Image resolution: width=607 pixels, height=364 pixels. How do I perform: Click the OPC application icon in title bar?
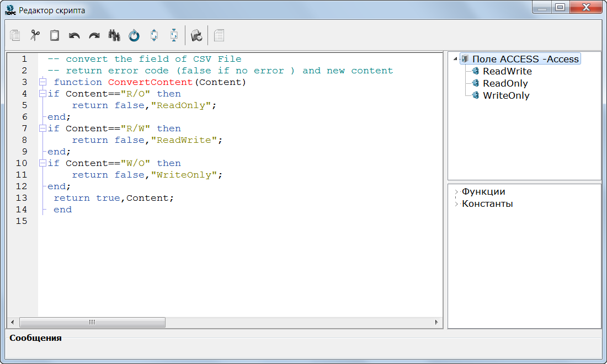[10, 10]
